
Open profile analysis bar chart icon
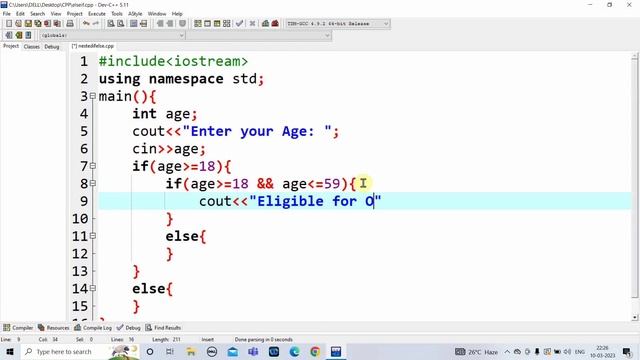[265, 24]
